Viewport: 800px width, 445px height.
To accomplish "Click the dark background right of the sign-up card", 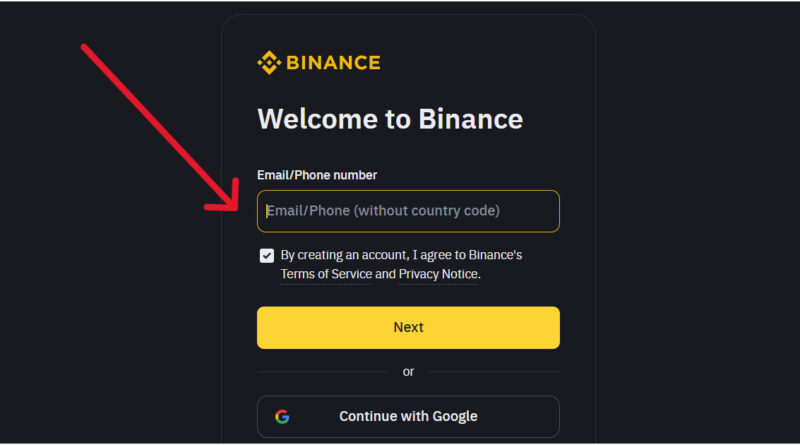I will (700, 250).
